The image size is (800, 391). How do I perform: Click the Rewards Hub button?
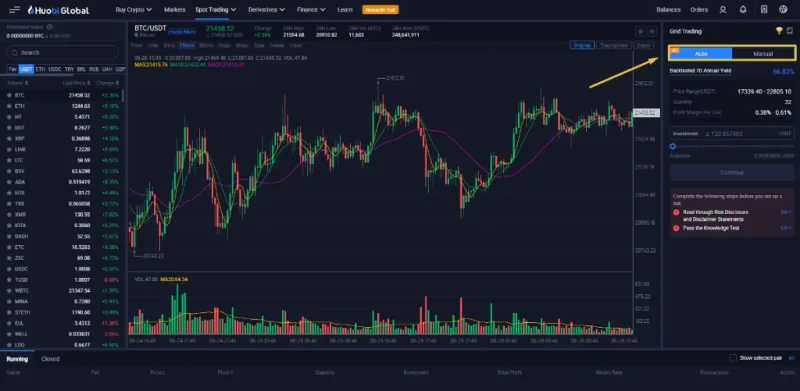pyautogui.click(x=380, y=10)
